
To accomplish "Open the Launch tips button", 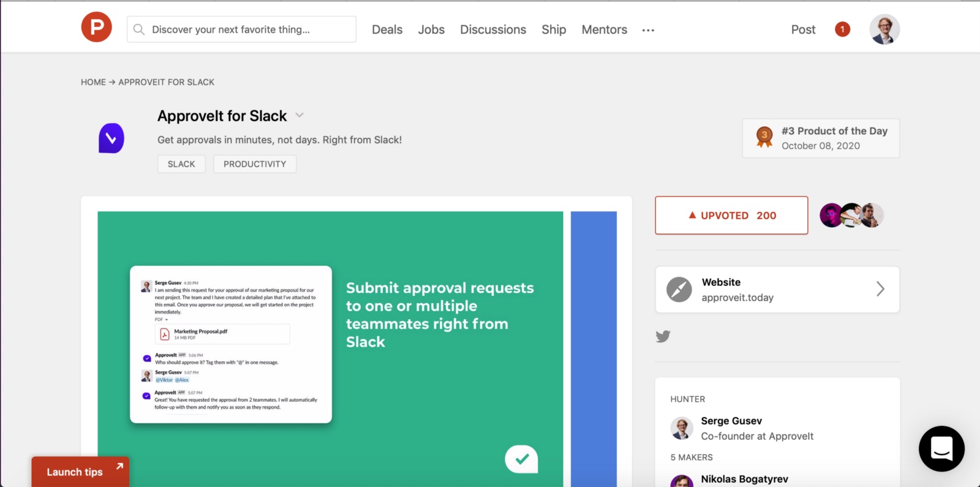I will point(80,472).
